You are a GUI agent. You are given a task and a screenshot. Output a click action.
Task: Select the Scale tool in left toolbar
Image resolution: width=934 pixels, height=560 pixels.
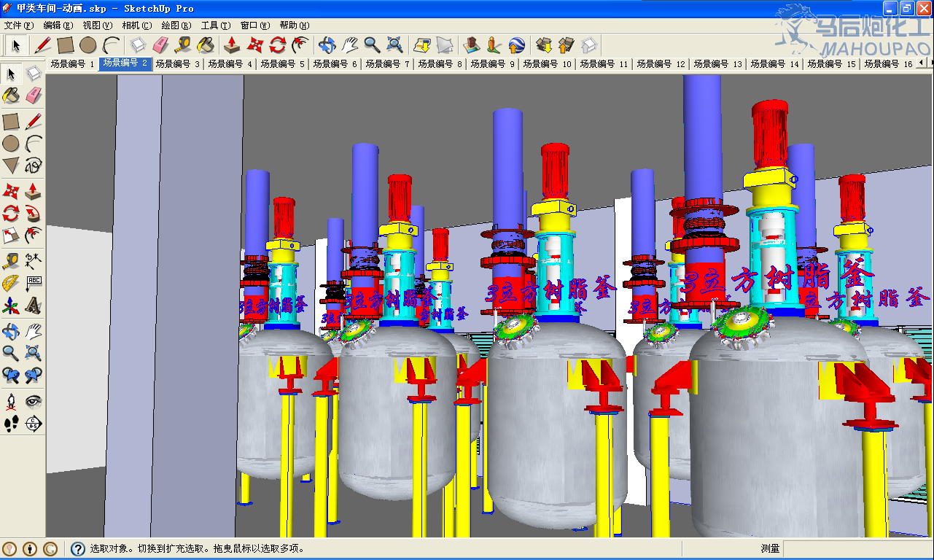11,236
